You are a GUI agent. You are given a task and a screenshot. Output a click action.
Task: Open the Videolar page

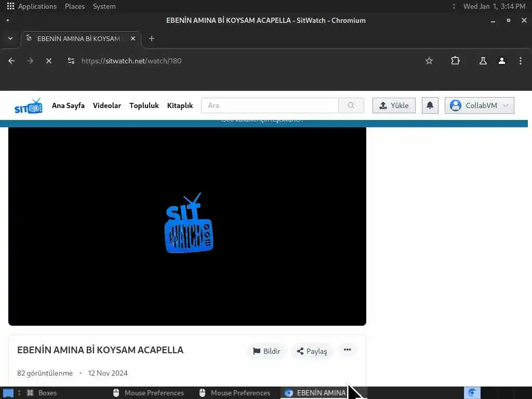click(107, 105)
